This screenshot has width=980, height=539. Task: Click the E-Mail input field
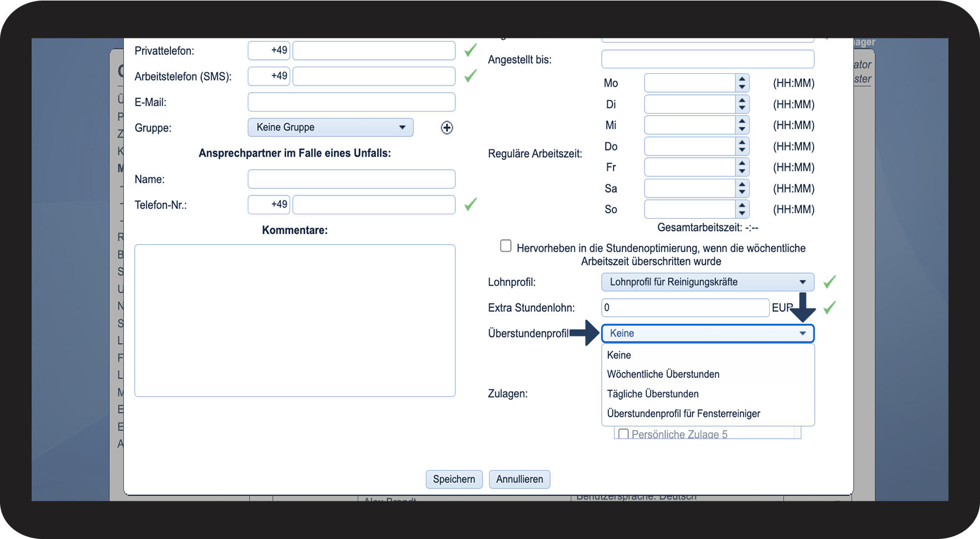tap(352, 102)
